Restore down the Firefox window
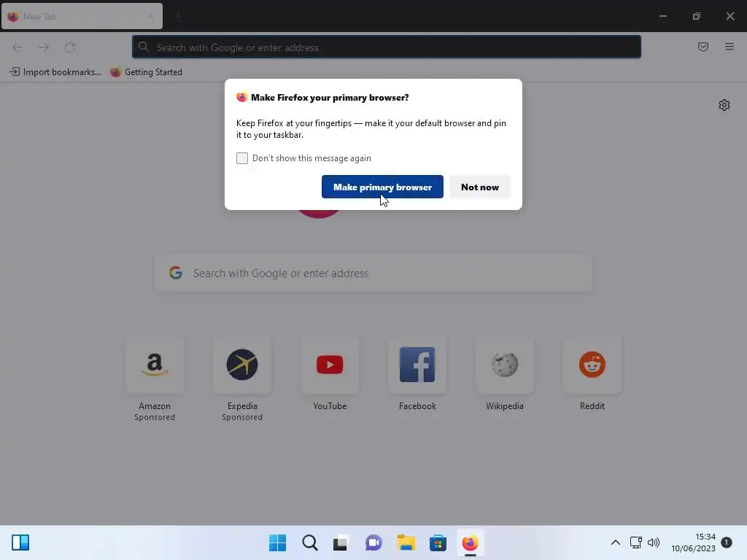Screen dimensions: 747x560 click(x=697, y=16)
